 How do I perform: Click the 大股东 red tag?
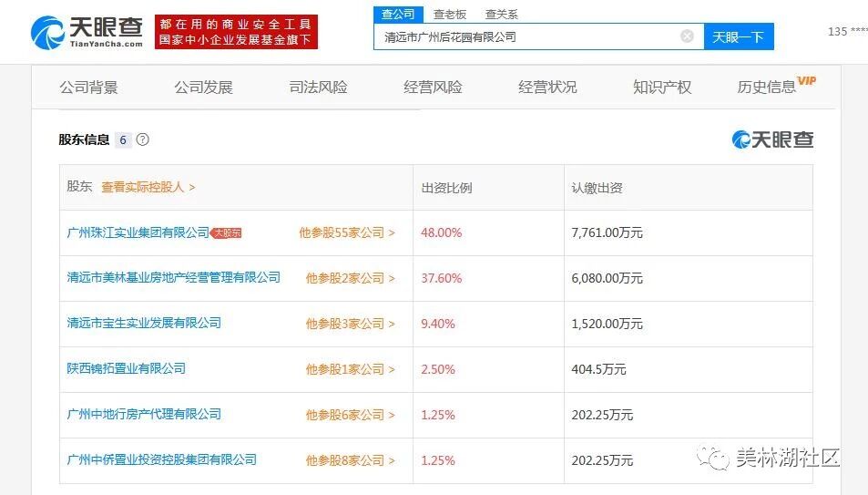[x=227, y=233]
